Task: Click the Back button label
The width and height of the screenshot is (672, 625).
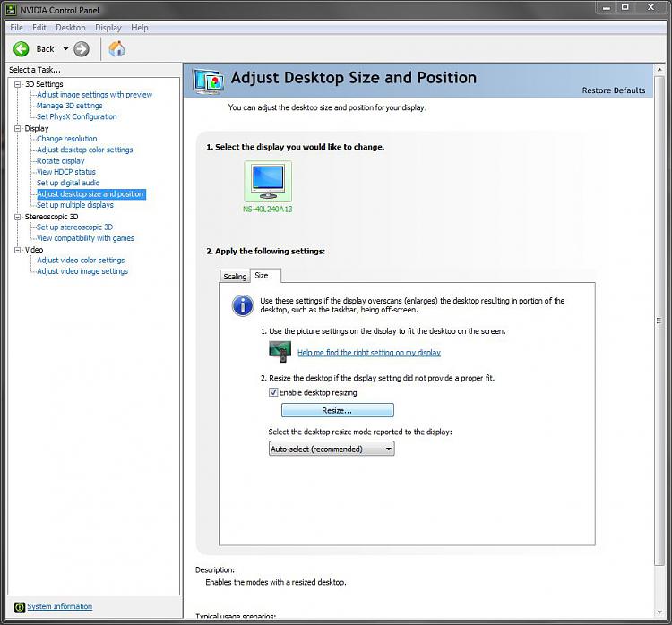Action: (x=45, y=49)
